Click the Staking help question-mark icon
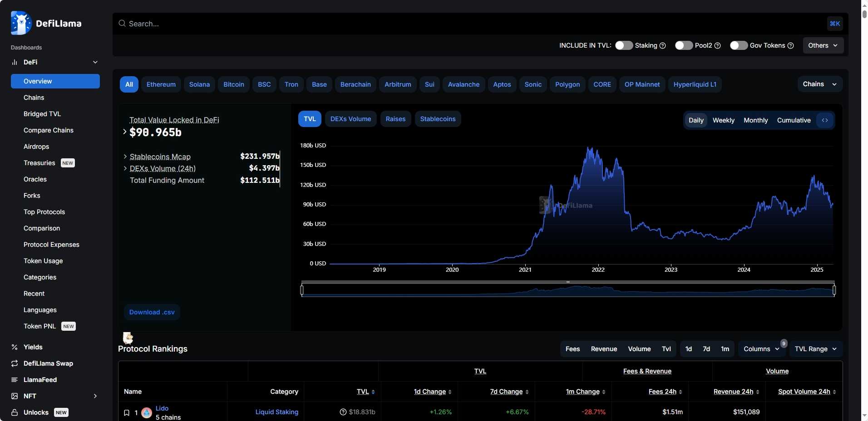The height and width of the screenshot is (421, 868). pyautogui.click(x=662, y=46)
